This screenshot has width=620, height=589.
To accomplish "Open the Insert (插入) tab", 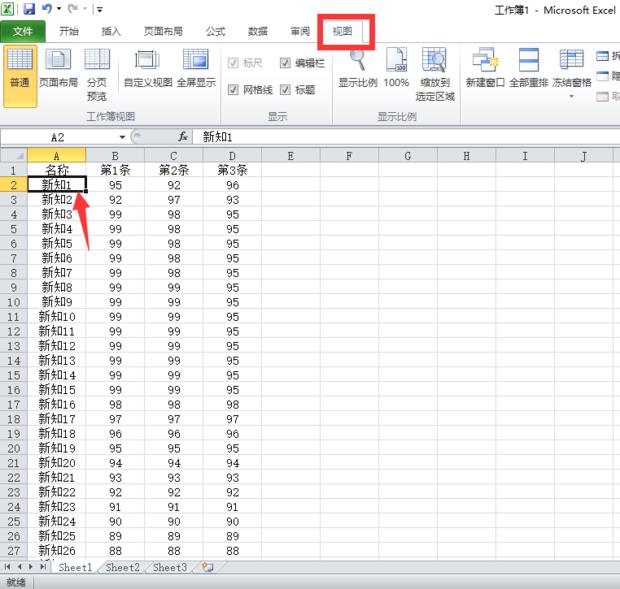I will click(111, 31).
